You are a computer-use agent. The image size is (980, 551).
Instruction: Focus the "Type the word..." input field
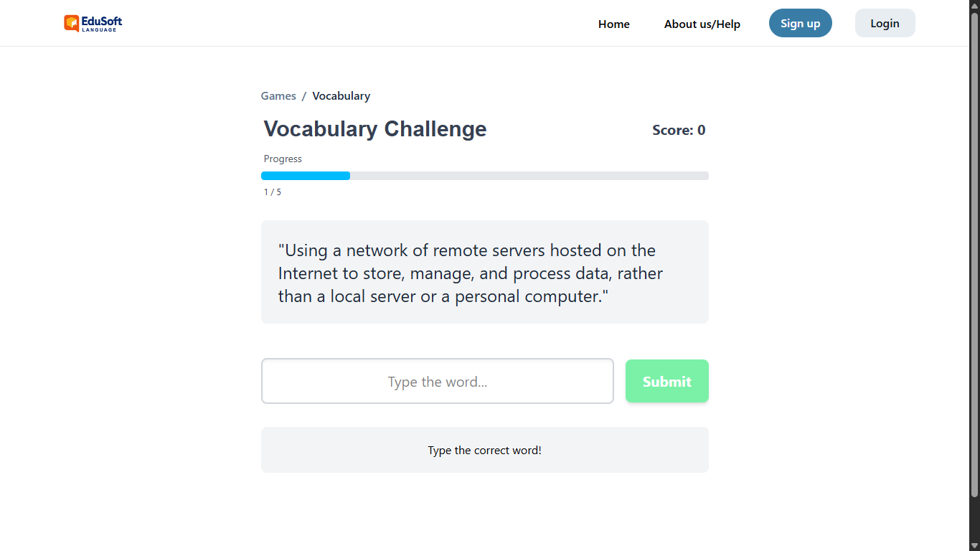pyautogui.click(x=437, y=382)
